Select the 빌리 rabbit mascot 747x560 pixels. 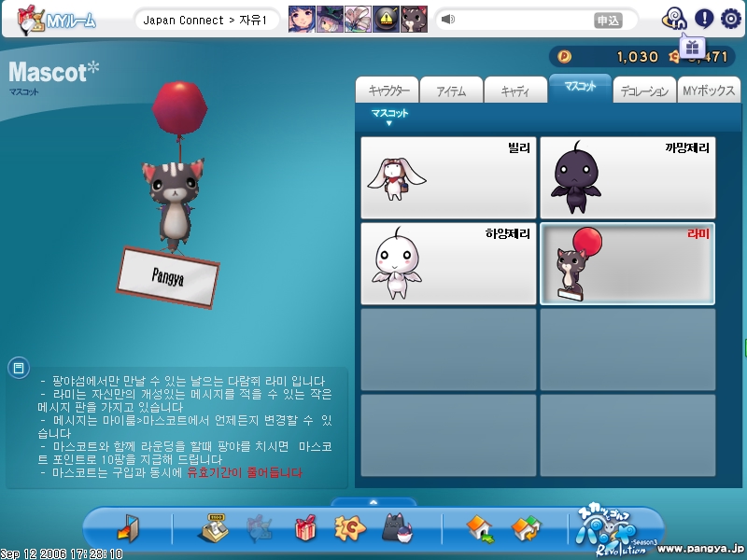pyautogui.click(x=448, y=177)
